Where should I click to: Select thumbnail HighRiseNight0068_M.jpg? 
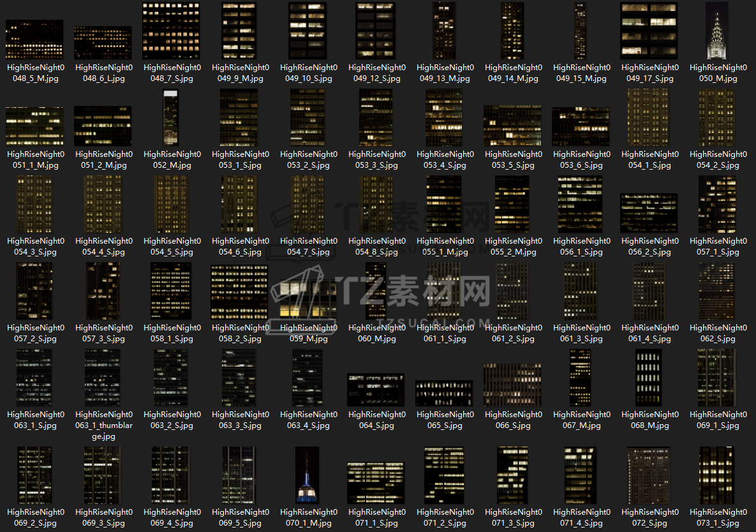[648, 378]
